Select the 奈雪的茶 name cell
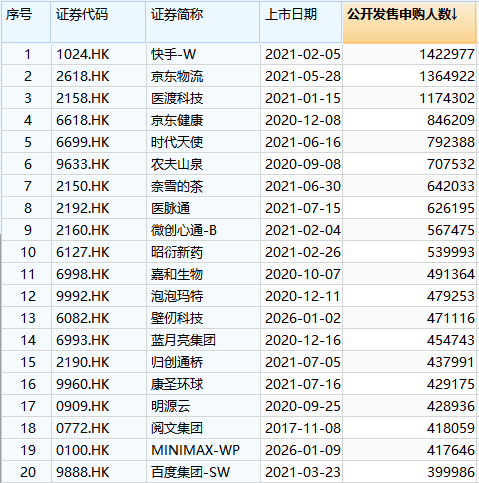 [203, 186]
